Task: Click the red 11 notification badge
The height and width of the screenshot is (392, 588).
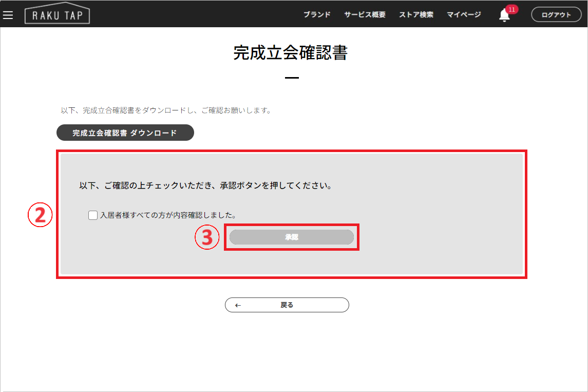Action: point(511,9)
